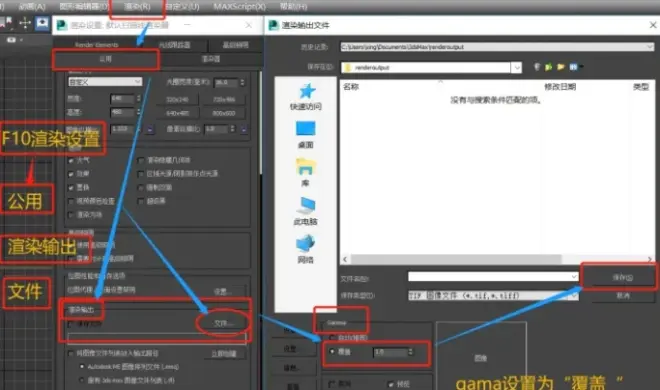Viewport: 660px width, 390px height.
Task: Select Automatic gamma radio option
Action: click(332, 337)
